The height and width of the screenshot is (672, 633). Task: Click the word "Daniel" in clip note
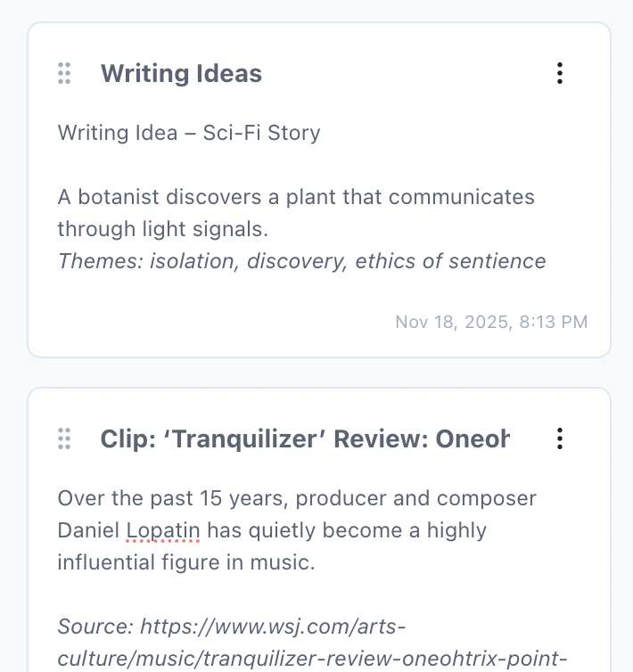tap(88, 531)
